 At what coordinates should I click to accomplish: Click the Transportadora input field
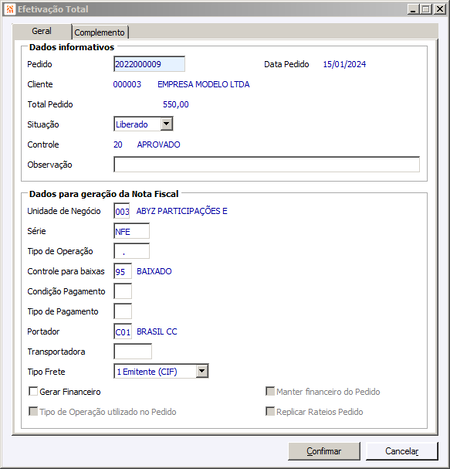click(x=132, y=352)
